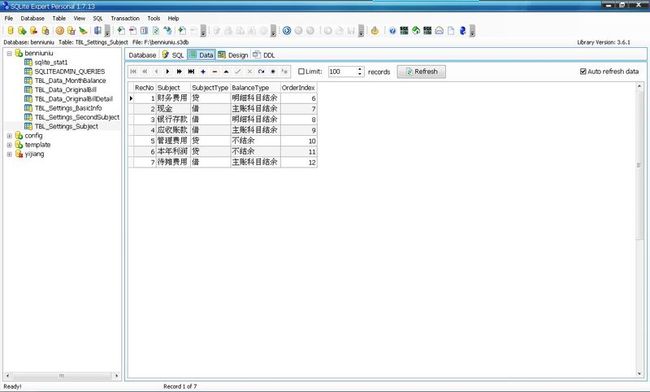Click the next record navigator arrow
Viewport: 650px width, 392px height.
pyautogui.click(x=168, y=72)
